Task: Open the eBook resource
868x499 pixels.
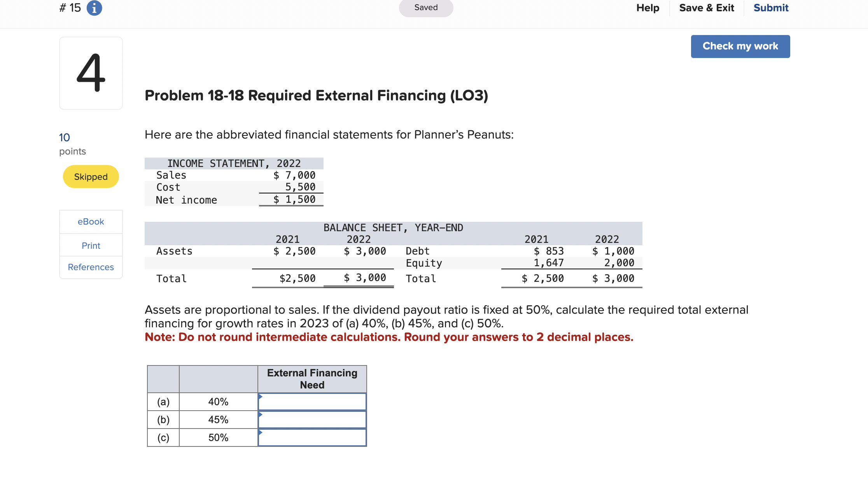Action: pyautogui.click(x=91, y=221)
